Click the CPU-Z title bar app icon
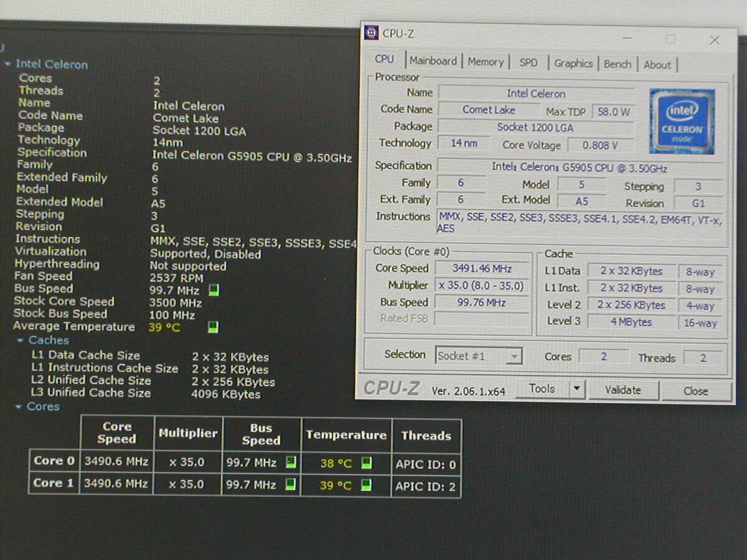This screenshot has width=747, height=560. [372, 33]
